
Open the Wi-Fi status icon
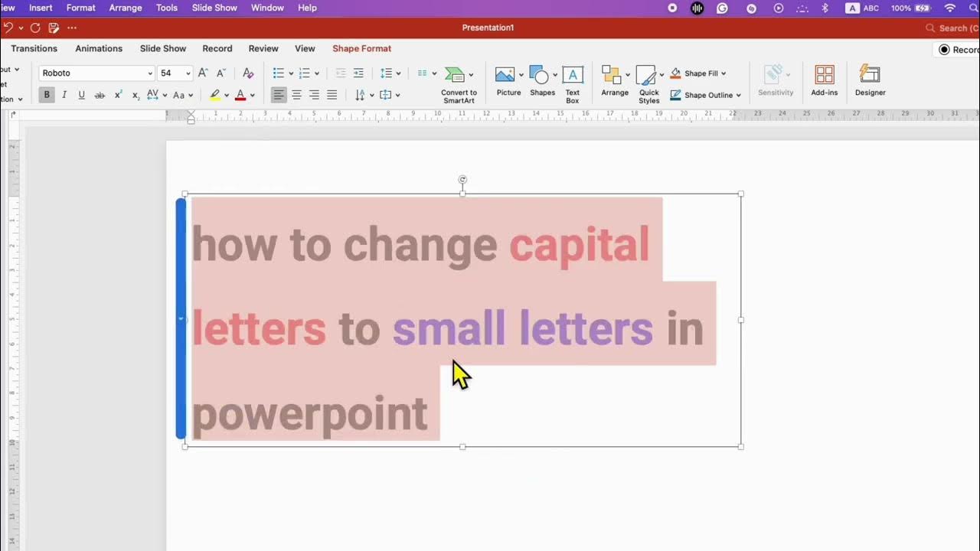950,8
